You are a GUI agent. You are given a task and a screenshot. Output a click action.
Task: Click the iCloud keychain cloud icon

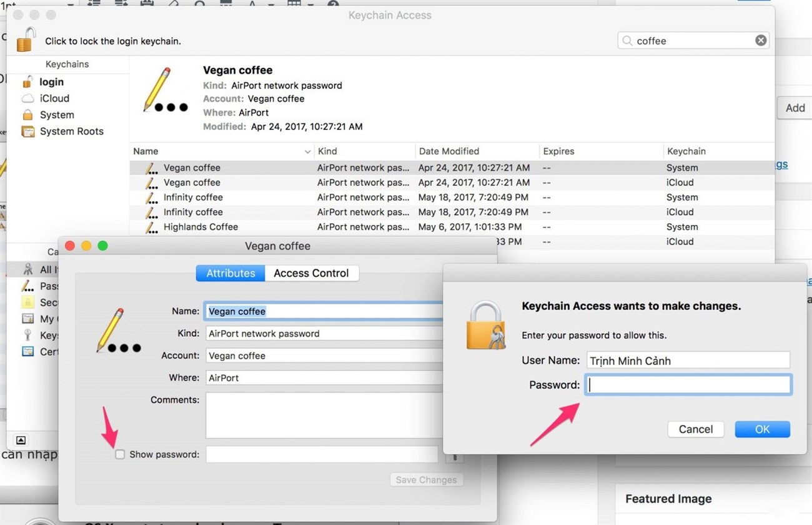pos(27,98)
